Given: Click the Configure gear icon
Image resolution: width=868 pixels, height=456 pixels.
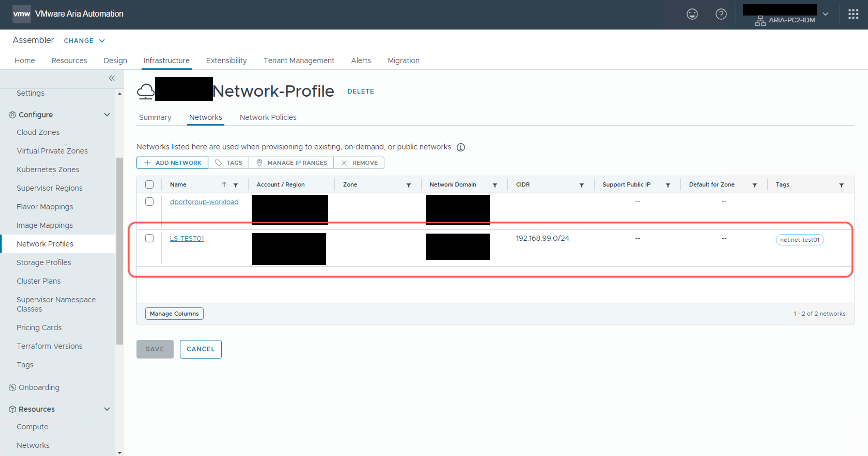Looking at the screenshot, I should 12,115.
